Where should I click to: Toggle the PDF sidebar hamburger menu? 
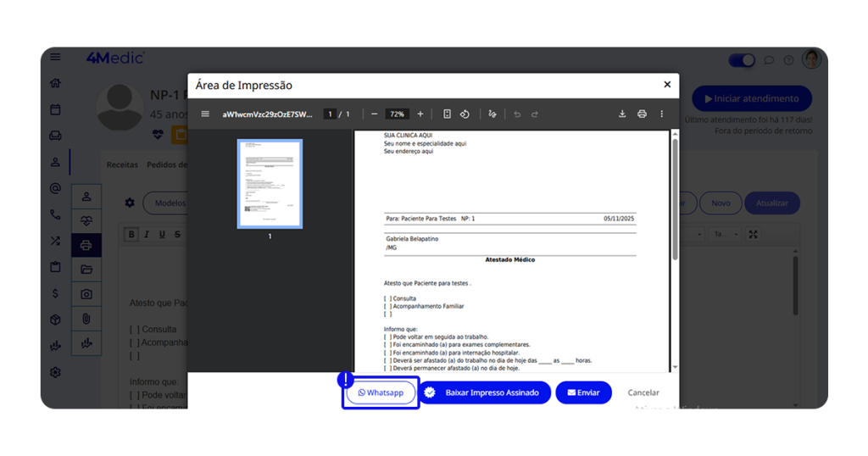(204, 114)
